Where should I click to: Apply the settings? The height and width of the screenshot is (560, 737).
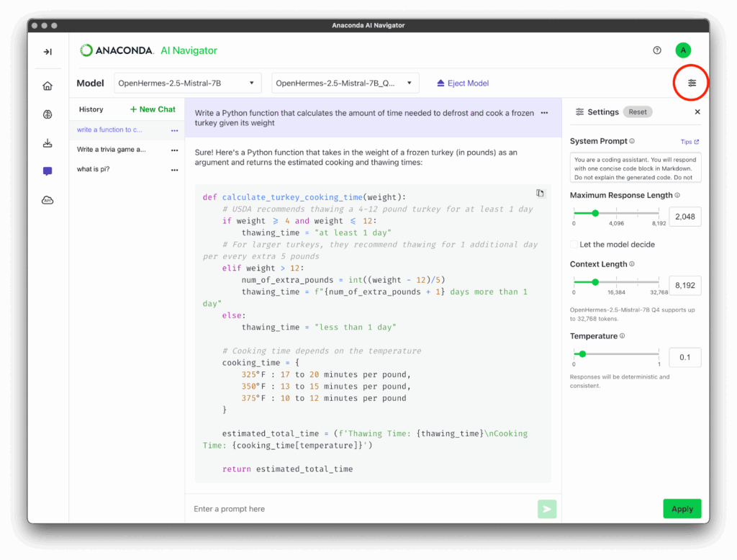682,509
